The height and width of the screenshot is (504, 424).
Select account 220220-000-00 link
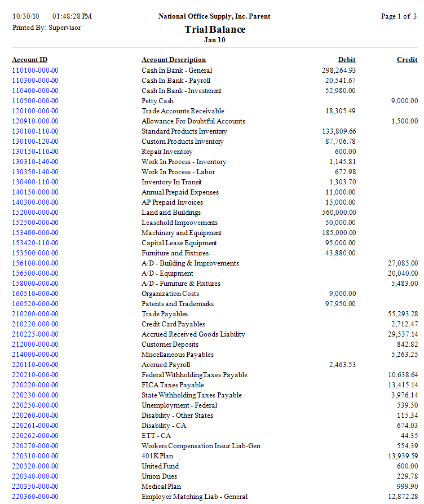[x=35, y=385]
